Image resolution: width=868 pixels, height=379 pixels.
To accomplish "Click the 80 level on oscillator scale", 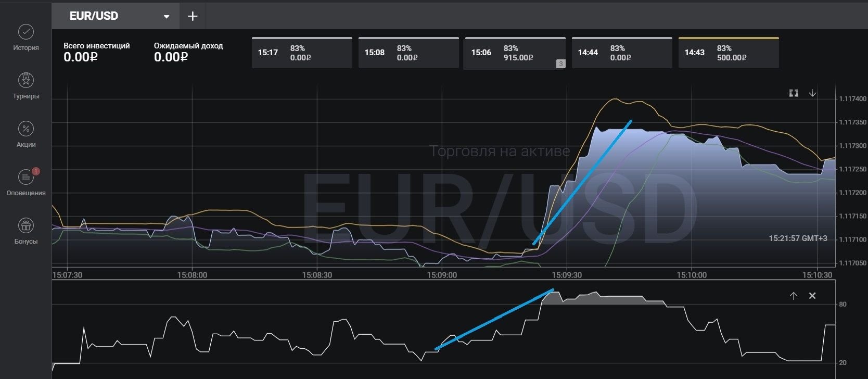I will point(843,305).
